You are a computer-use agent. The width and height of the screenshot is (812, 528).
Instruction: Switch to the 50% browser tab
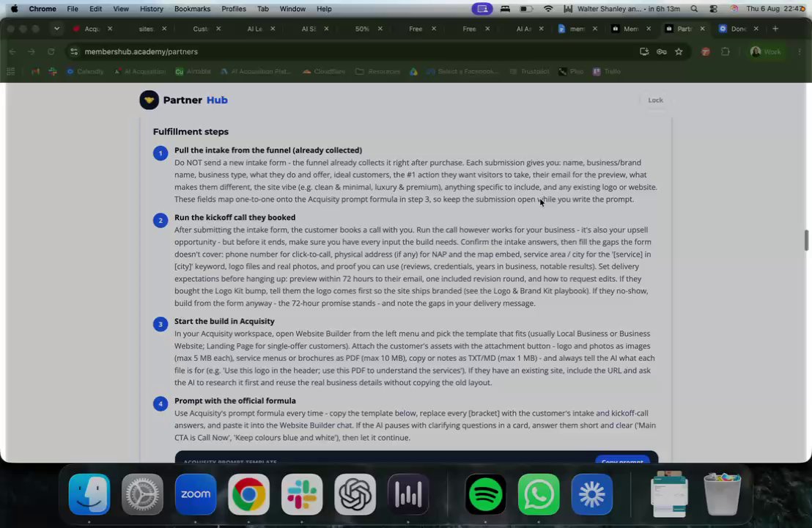point(362,29)
